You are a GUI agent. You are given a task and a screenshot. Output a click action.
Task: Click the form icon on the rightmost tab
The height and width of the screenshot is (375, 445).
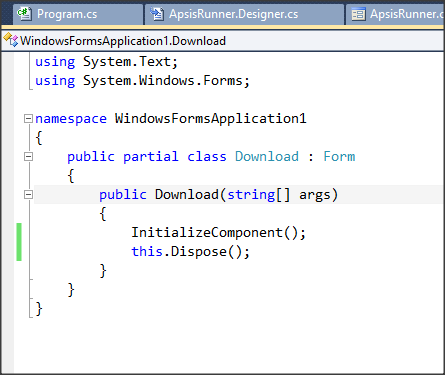[359, 14]
